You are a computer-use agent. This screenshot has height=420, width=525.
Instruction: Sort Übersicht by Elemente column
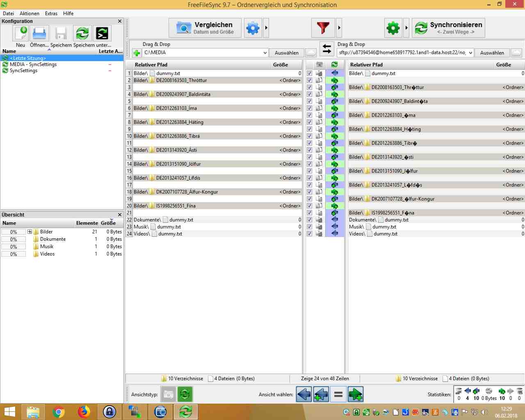(x=87, y=223)
